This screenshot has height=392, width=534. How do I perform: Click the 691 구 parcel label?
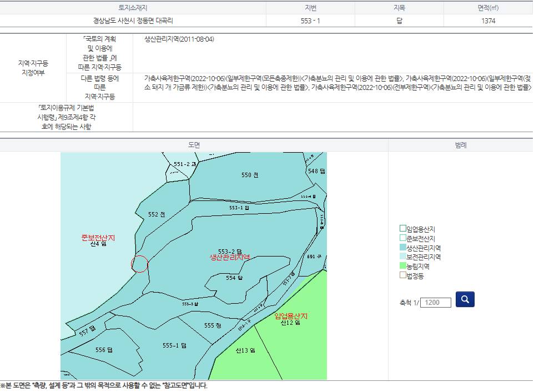pos(314,257)
